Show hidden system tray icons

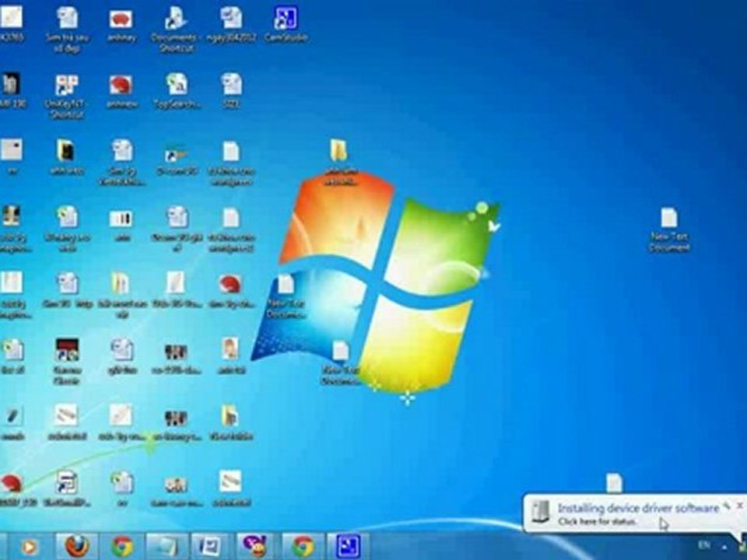pyautogui.click(x=724, y=547)
